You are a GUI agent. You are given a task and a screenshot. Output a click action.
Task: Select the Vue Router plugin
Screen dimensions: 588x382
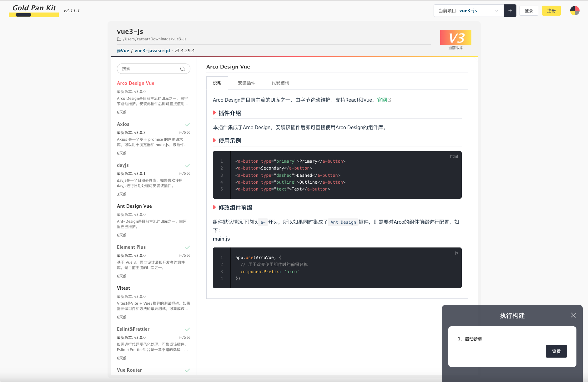coord(153,369)
